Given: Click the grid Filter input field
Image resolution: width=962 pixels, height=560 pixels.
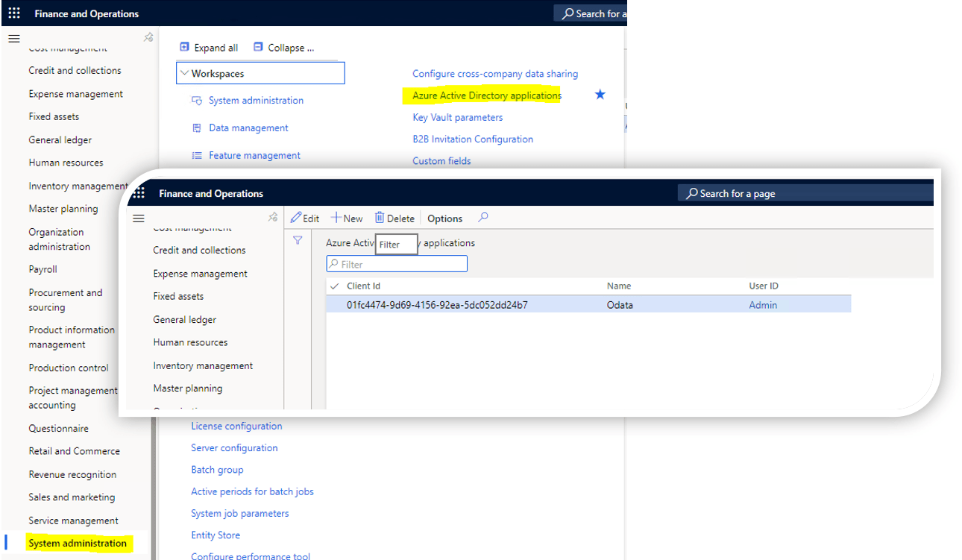Looking at the screenshot, I should [397, 264].
